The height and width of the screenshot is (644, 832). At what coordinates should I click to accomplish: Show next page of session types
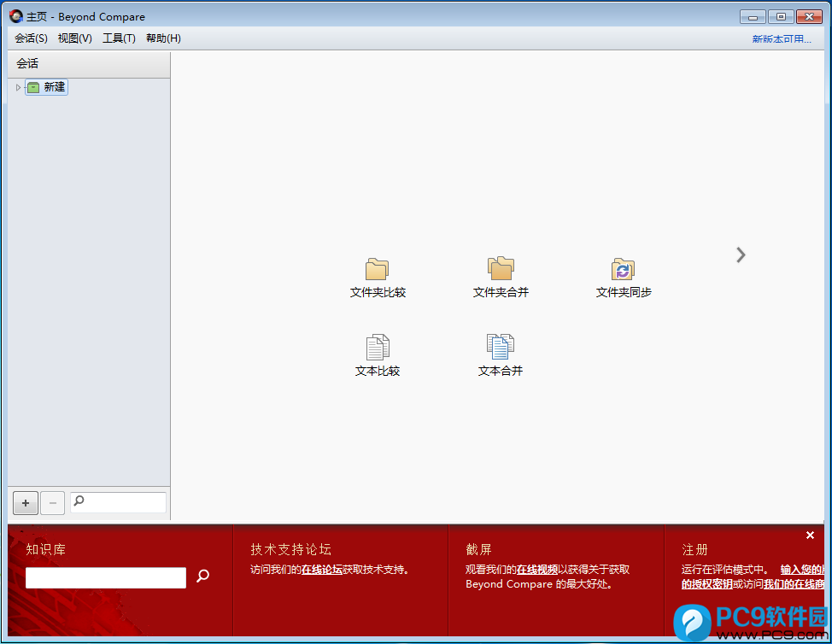tap(741, 255)
